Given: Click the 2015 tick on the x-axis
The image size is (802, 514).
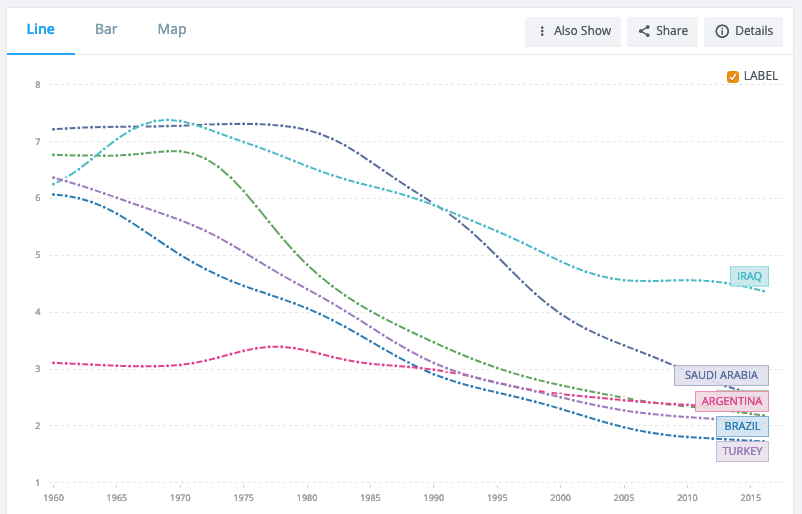Looking at the screenshot, I should pyautogui.click(x=750, y=498).
